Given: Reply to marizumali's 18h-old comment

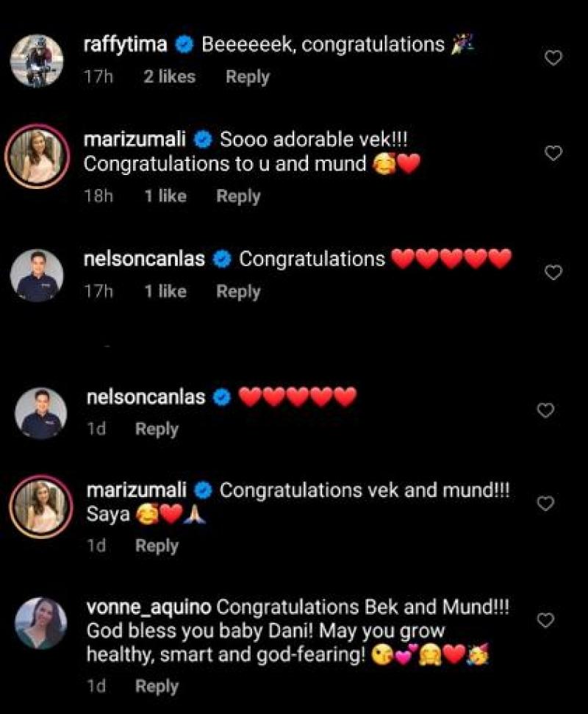Looking at the screenshot, I should click(x=238, y=196).
